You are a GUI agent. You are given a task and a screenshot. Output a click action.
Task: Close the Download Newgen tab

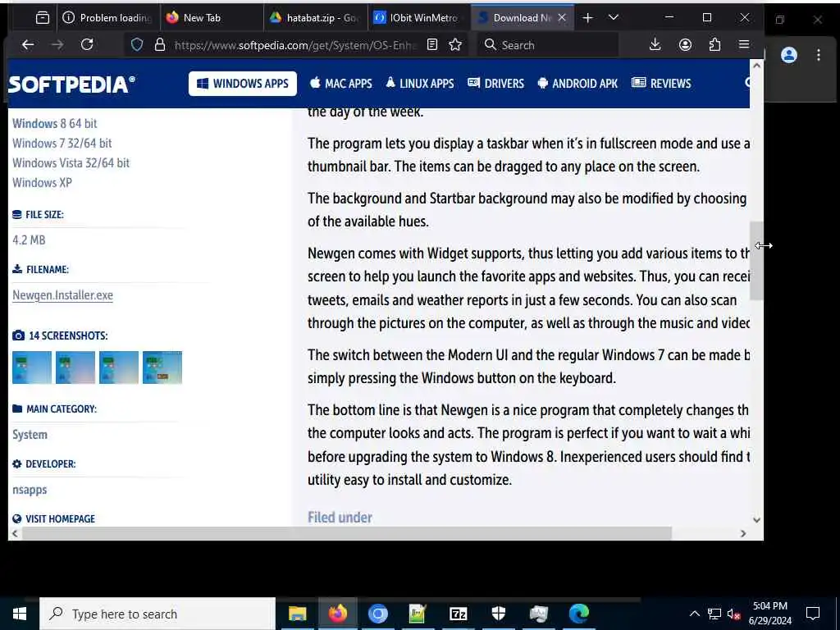point(562,18)
